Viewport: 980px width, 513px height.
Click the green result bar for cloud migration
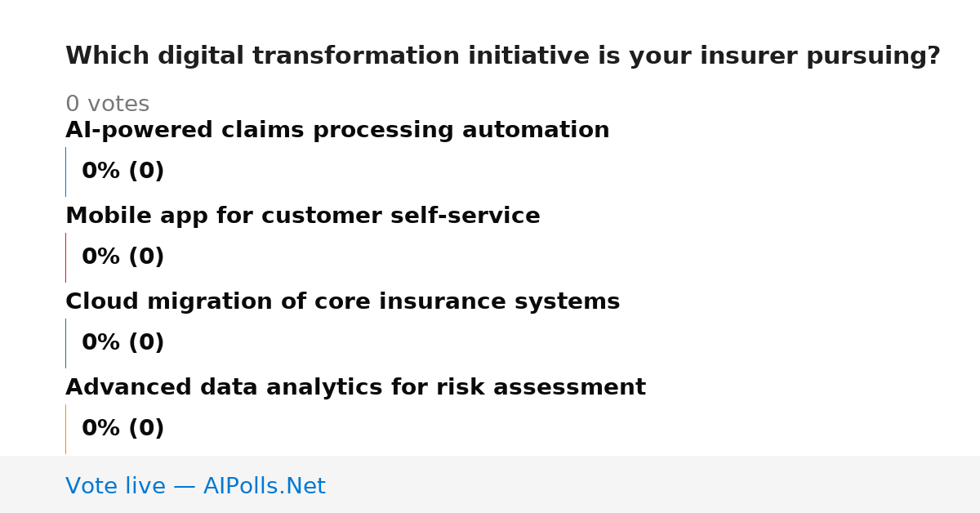point(65,343)
